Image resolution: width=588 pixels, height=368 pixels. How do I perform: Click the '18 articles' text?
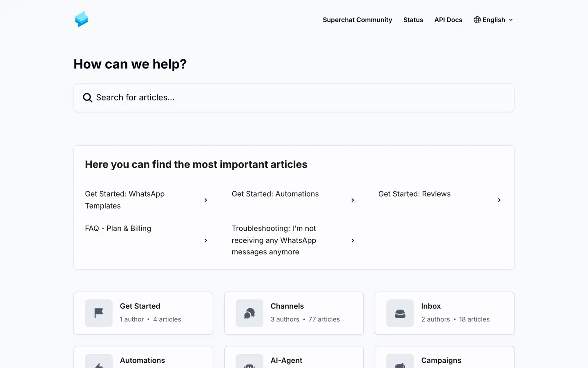click(x=474, y=319)
